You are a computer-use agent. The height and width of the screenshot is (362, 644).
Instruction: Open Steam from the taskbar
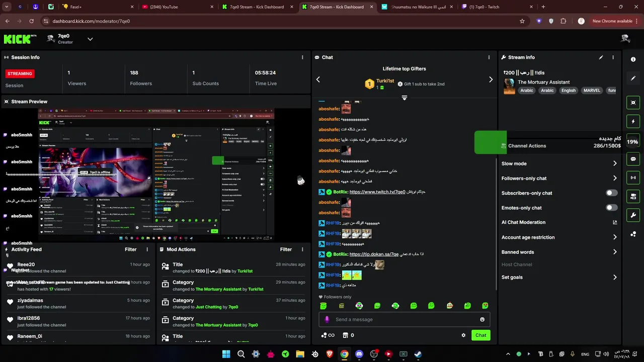(x=418, y=354)
